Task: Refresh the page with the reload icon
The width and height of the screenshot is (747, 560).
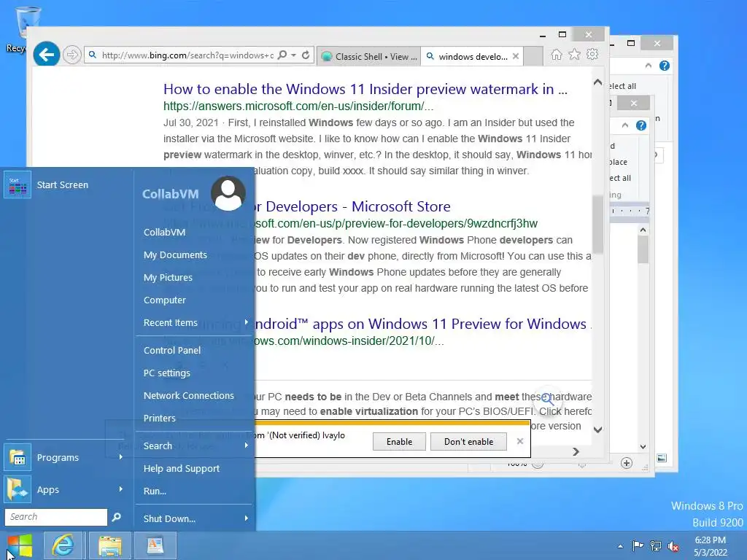Action: (306, 55)
